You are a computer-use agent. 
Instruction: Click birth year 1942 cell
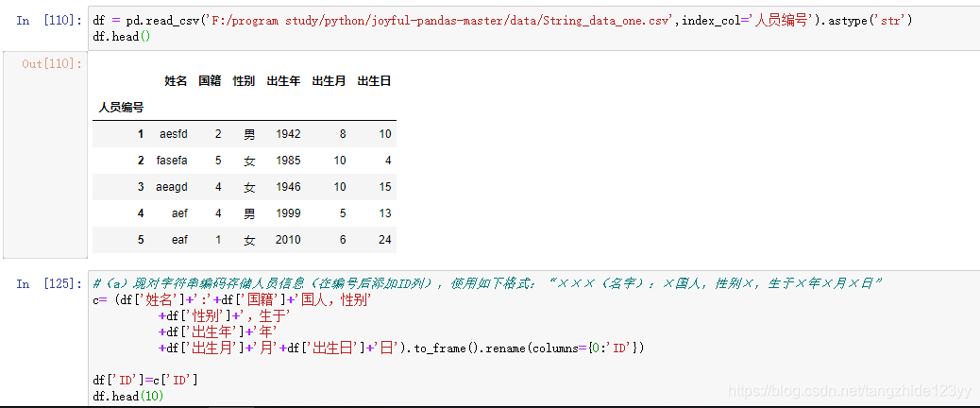tap(288, 134)
